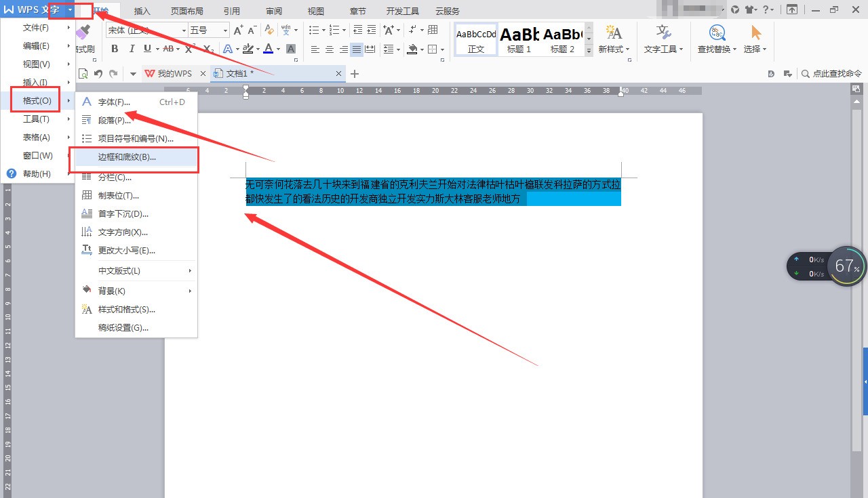
Task: Apply superscript formatting
Action: pos(190,49)
